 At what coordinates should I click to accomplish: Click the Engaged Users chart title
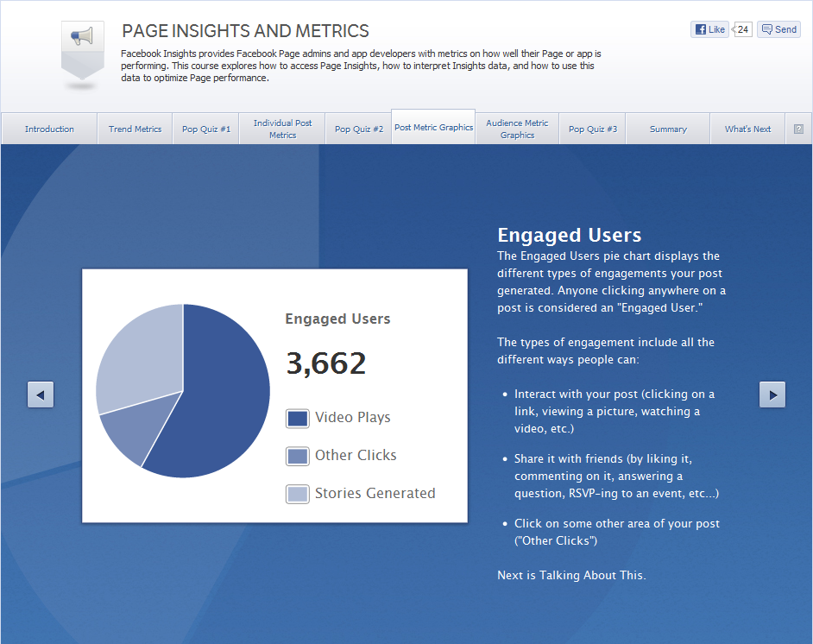[x=337, y=319]
